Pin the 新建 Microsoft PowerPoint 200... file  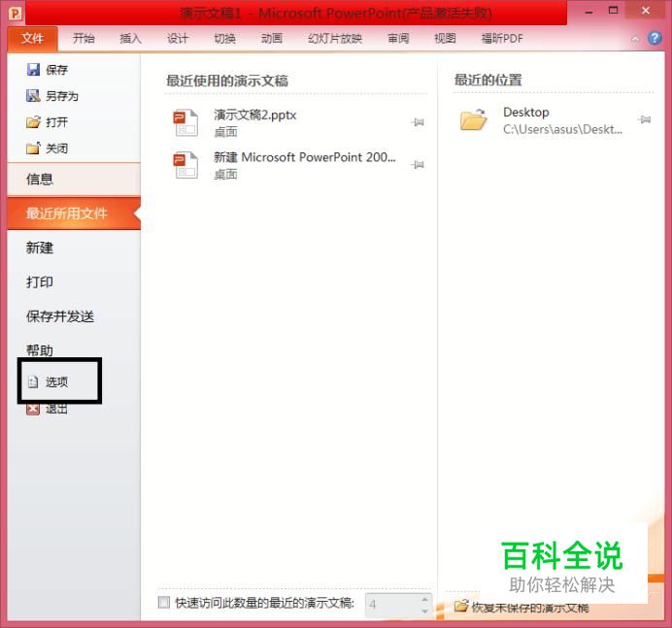coord(418,164)
